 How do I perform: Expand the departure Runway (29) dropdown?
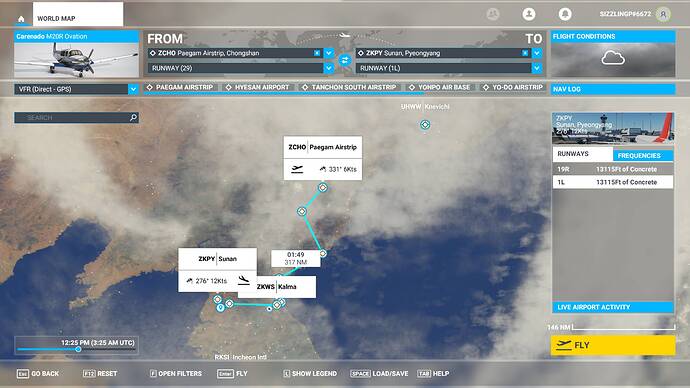click(x=329, y=68)
